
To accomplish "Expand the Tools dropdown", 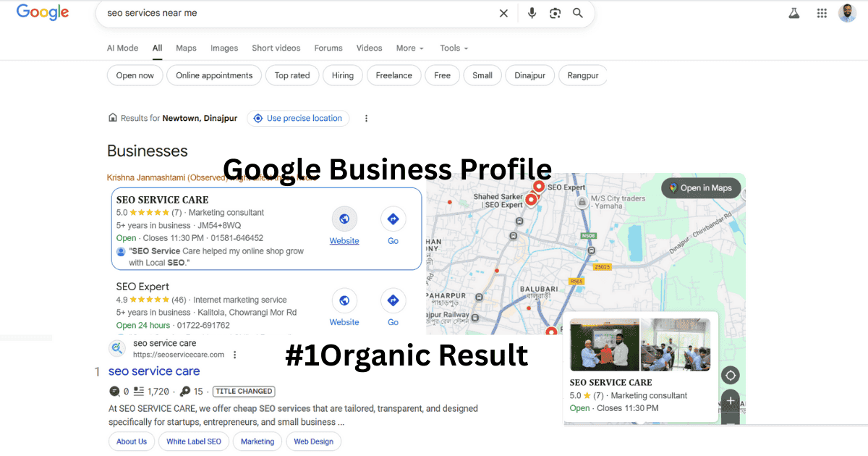I will (x=454, y=48).
